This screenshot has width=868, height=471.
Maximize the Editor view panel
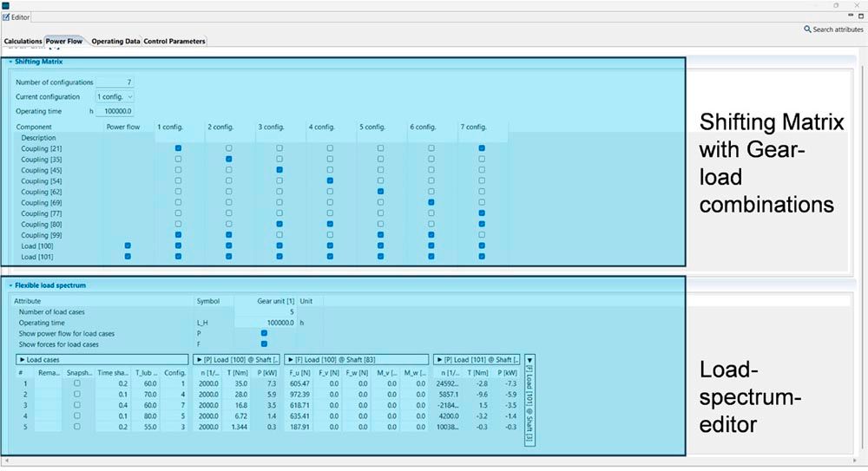(861, 16)
